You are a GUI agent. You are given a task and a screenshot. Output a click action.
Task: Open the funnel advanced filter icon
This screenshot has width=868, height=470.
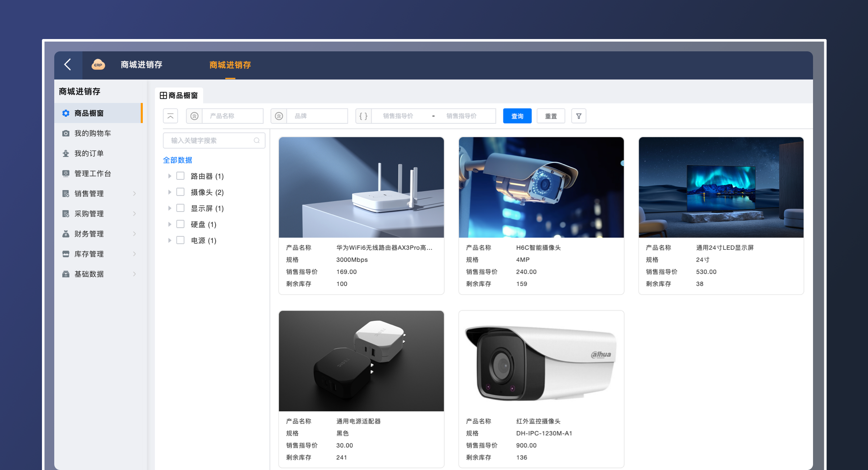coord(579,116)
